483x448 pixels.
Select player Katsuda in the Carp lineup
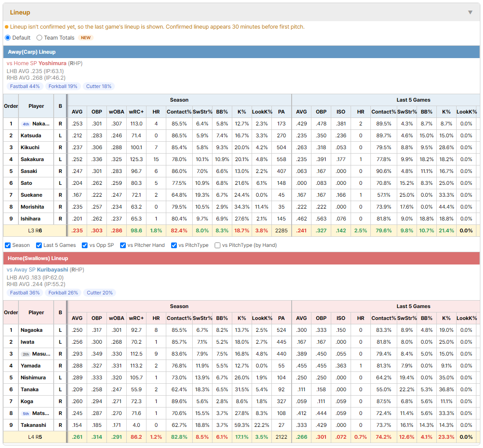click(31, 136)
